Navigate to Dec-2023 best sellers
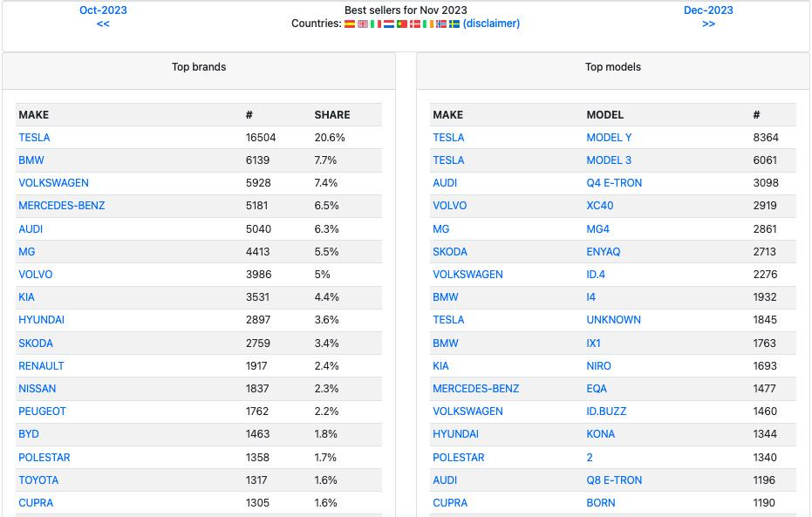 point(708,10)
